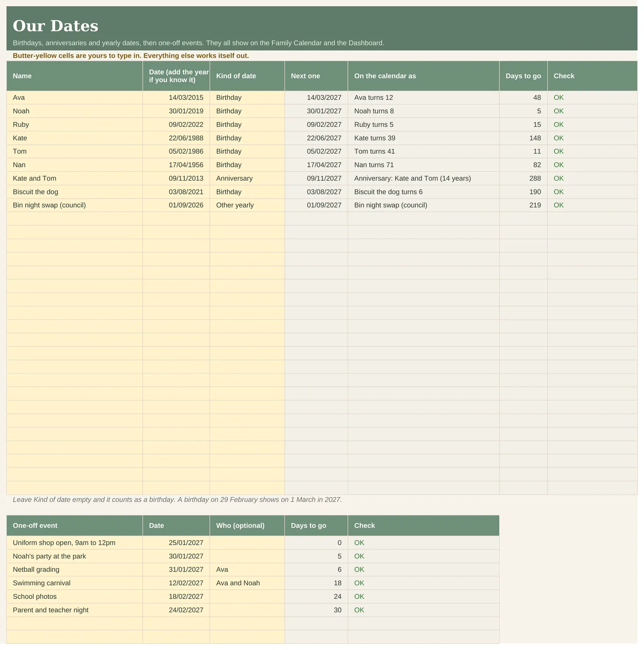Select the 'Our Dates' title
This screenshot has width=644, height=650.
(x=56, y=26)
